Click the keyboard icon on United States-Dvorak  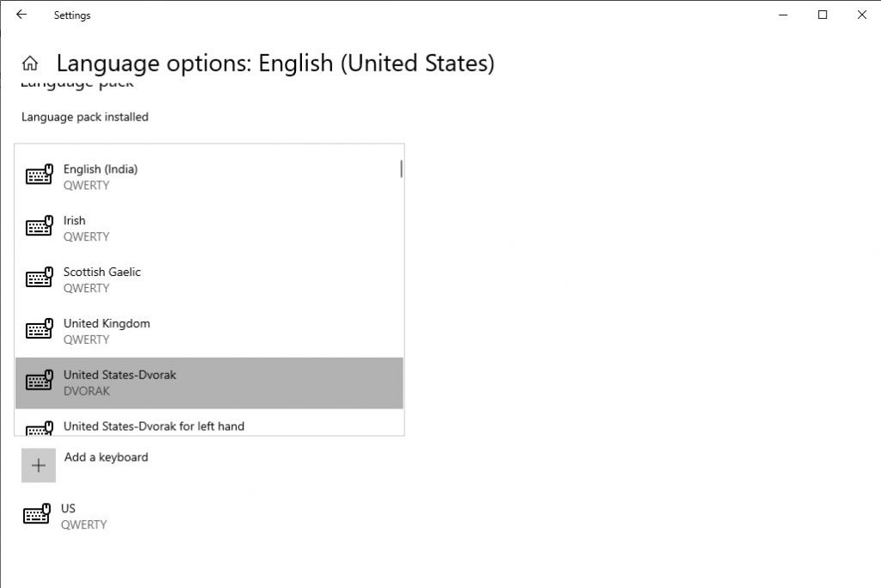[39, 381]
